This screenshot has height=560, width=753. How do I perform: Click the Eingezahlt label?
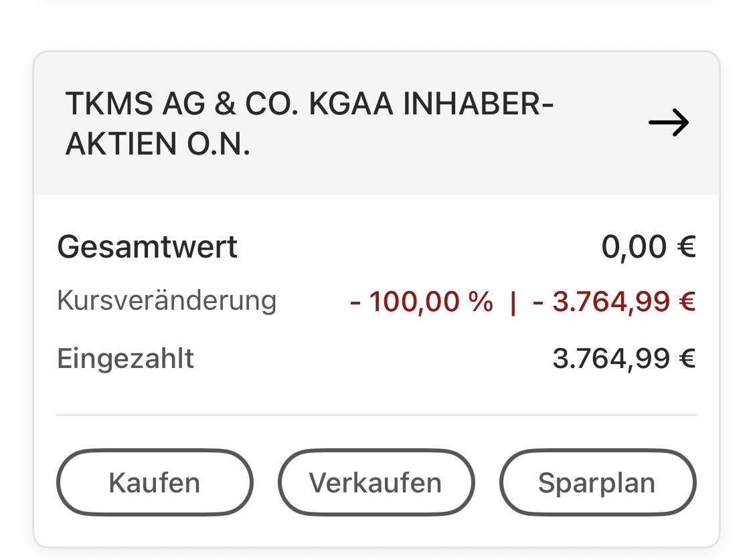[x=126, y=359]
